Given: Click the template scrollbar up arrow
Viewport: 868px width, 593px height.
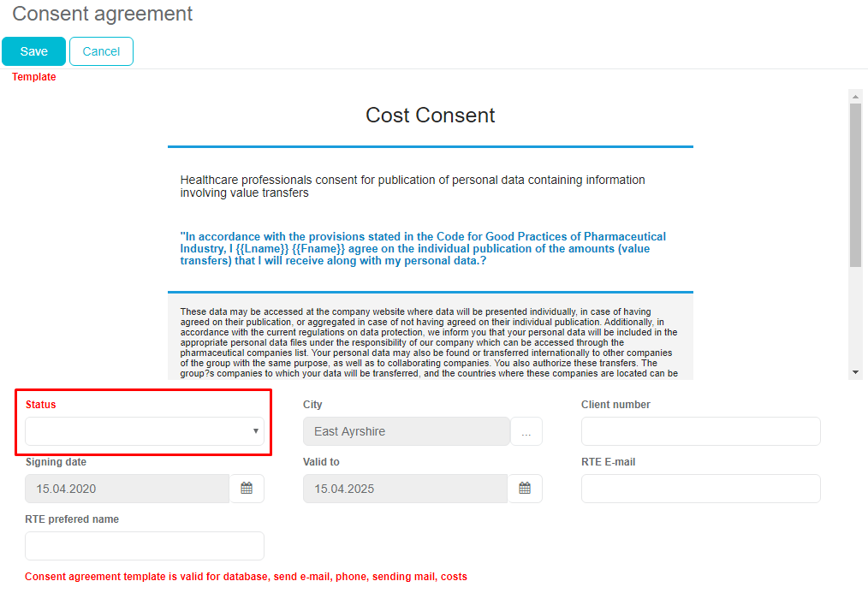Looking at the screenshot, I should 855,96.
